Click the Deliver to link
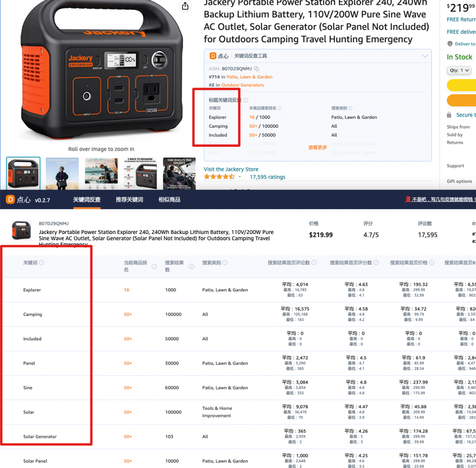This screenshot has height=468, width=476. 465,44
